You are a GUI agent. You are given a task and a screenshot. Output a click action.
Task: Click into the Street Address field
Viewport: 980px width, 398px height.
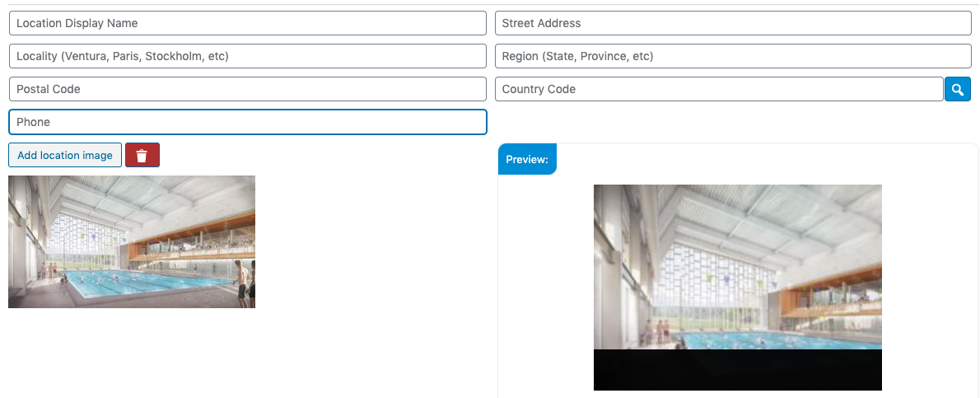tap(733, 23)
